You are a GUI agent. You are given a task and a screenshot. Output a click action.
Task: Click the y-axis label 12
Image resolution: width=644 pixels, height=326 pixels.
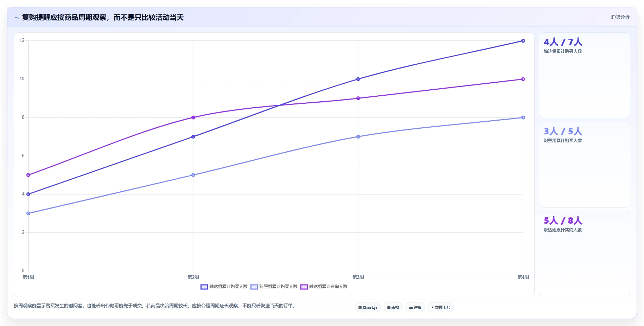[x=22, y=40]
